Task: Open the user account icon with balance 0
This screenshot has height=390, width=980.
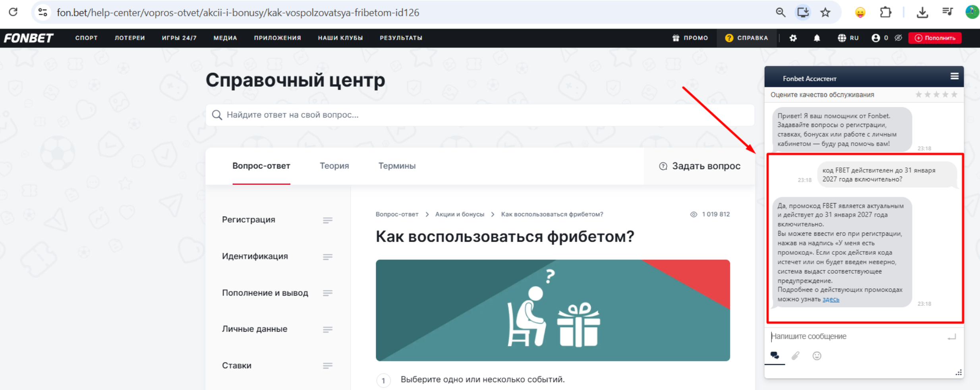Action: [x=880, y=38]
